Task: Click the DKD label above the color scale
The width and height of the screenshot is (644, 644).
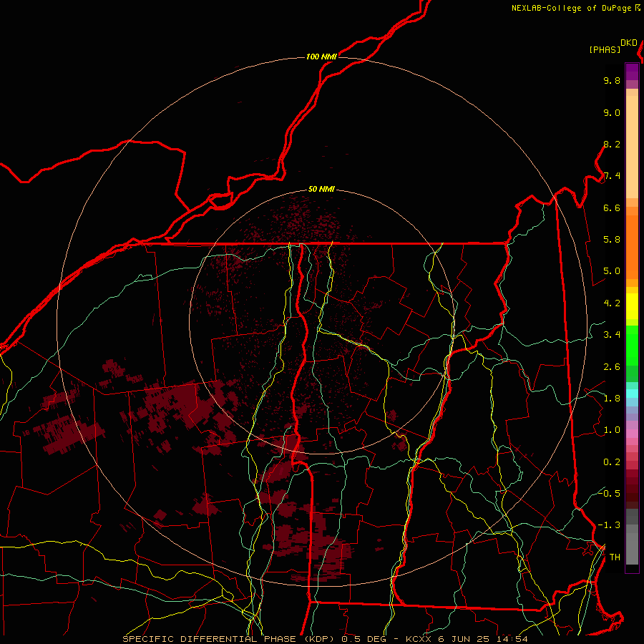Action: pyautogui.click(x=629, y=43)
